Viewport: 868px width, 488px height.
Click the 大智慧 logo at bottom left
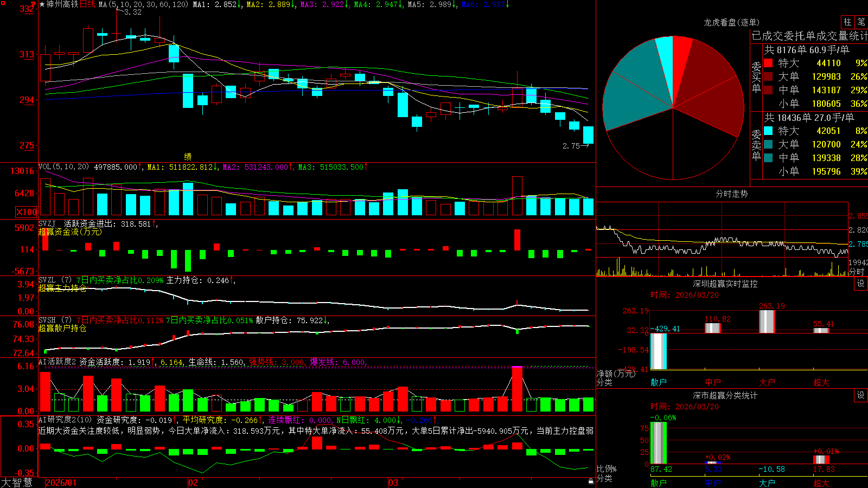point(16,483)
